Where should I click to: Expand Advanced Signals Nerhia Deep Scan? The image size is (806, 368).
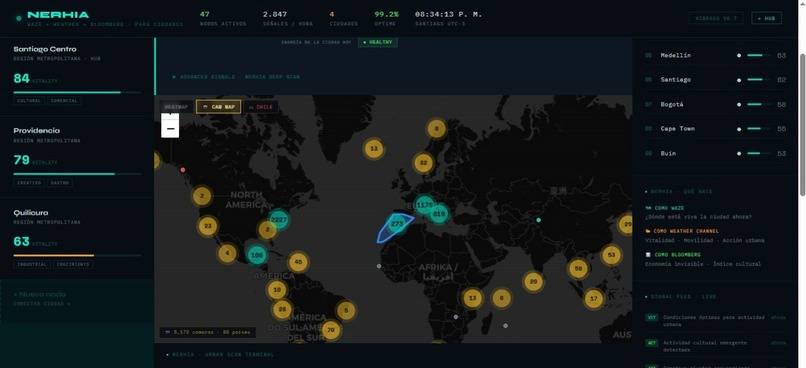tap(236, 77)
